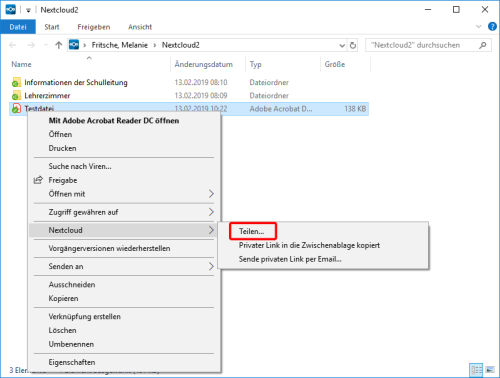Screen dimensions: 500x378
Task: Switch to the Start ribbon tab
Action: (52, 27)
